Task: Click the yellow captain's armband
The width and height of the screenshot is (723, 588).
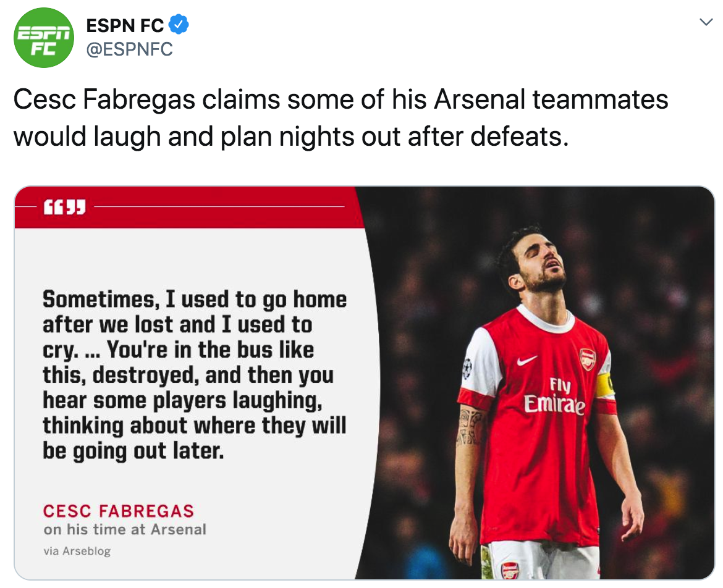Action: coord(606,385)
